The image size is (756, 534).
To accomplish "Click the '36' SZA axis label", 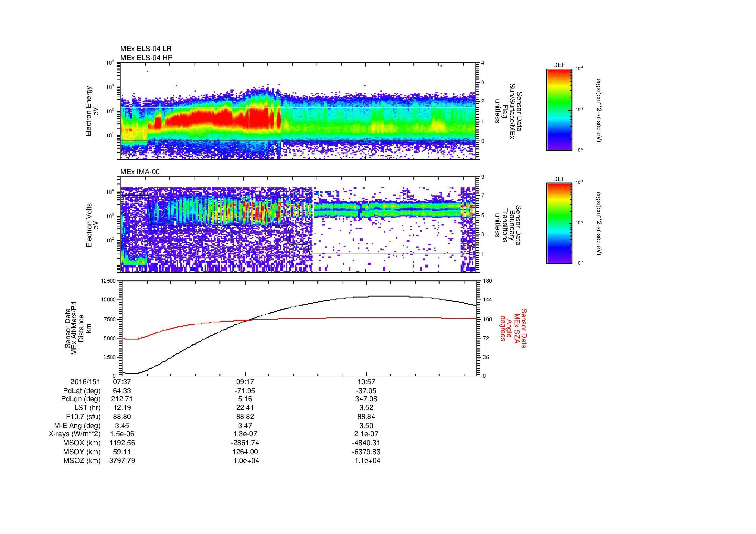I will pos(486,357).
